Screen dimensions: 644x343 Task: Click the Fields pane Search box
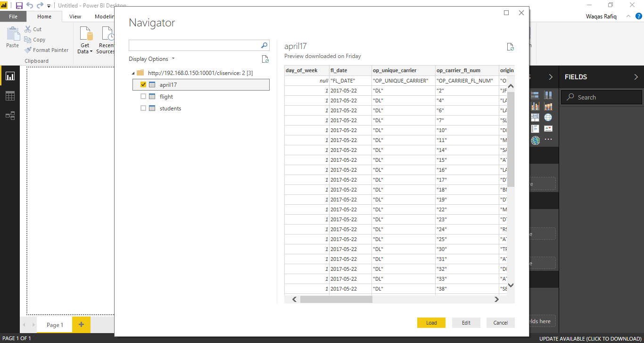(x=601, y=97)
